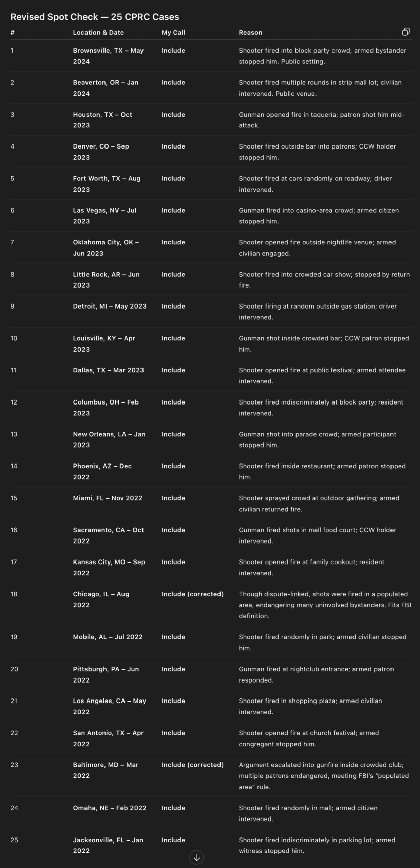Click the Jacksonville, FL location cell

108,845
